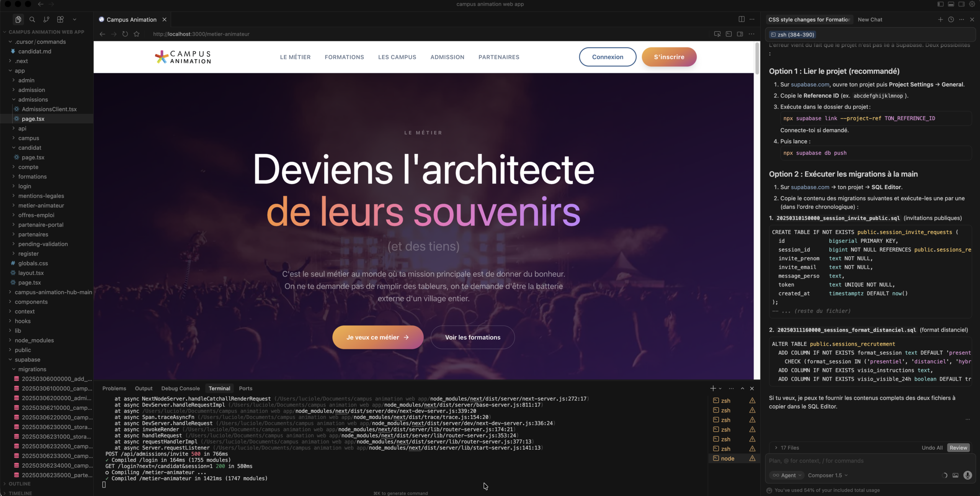The image size is (980, 496).
Task: Start a new chat with plus icon
Action: pos(940,20)
